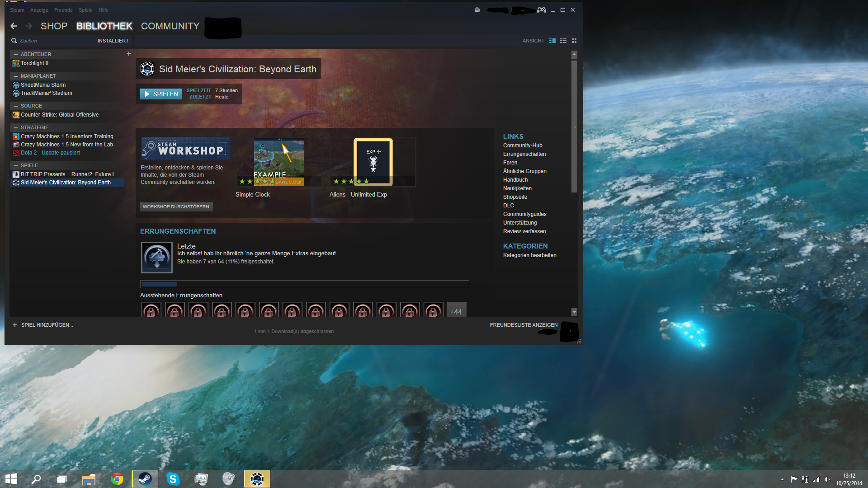868x488 pixels.
Task: Click SPIEL HINZUFÜGEN at bottom left
Action: click(x=43, y=325)
